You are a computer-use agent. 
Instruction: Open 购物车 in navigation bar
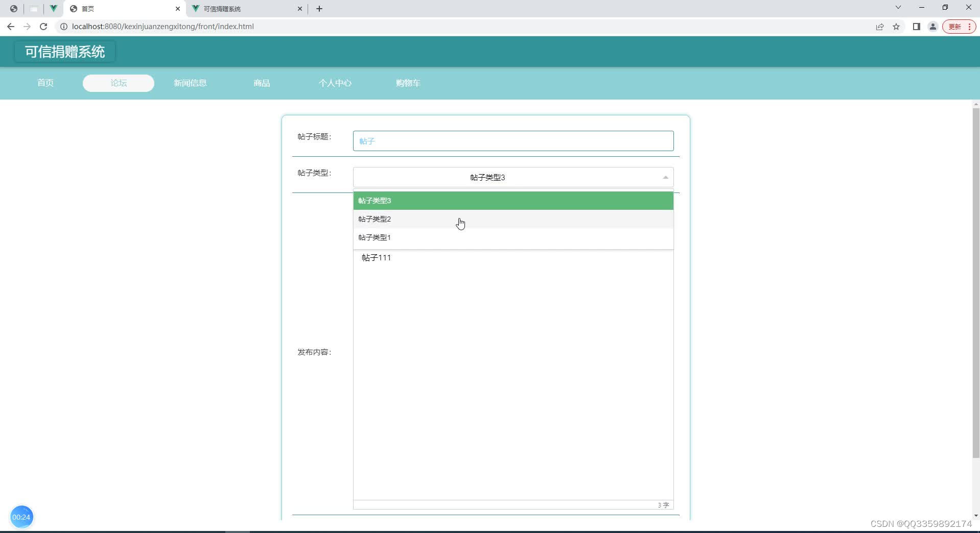pos(408,83)
